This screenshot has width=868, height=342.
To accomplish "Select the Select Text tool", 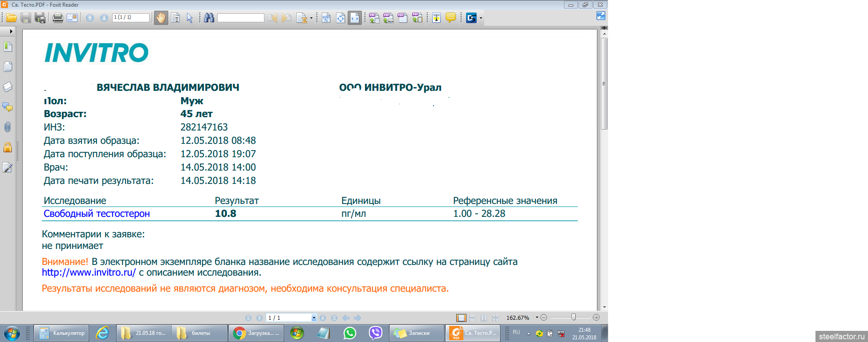I will tap(175, 18).
